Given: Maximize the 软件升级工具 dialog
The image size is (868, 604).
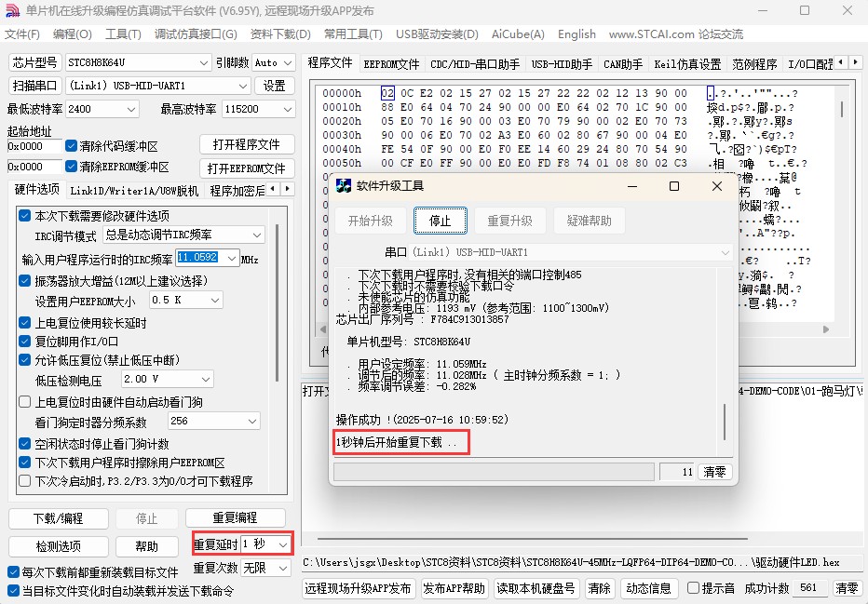Looking at the screenshot, I should pos(673,186).
